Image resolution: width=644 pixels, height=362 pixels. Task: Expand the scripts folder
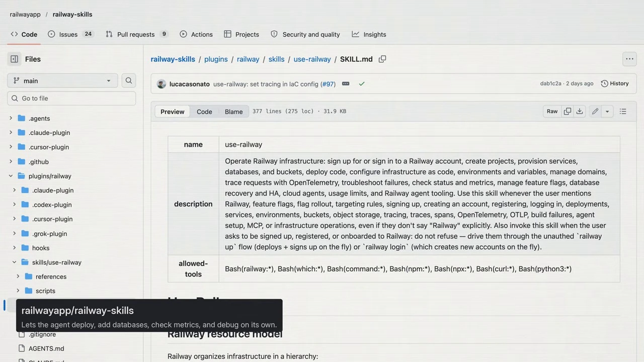[18, 291]
